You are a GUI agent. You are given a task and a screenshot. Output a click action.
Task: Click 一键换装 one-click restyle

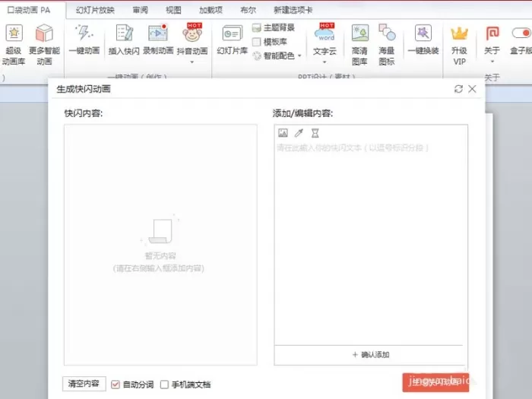click(x=423, y=40)
